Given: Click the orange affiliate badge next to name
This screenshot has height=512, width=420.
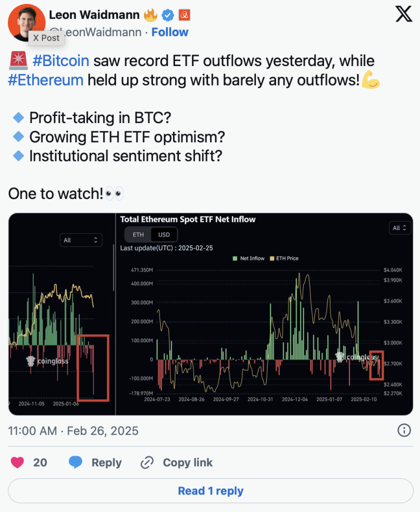Looking at the screenshot, I should click(184, 15).
